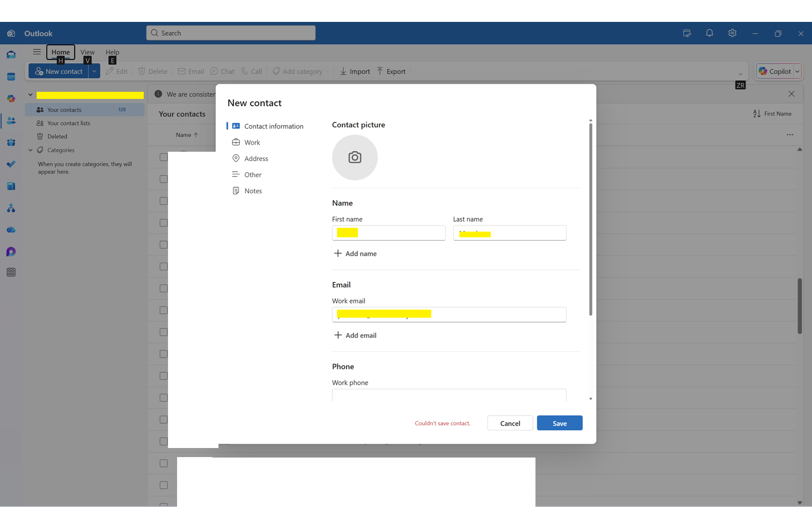Open Groups in the left sidebar
This screenshot has width=812, height=507.
[10, 142]
